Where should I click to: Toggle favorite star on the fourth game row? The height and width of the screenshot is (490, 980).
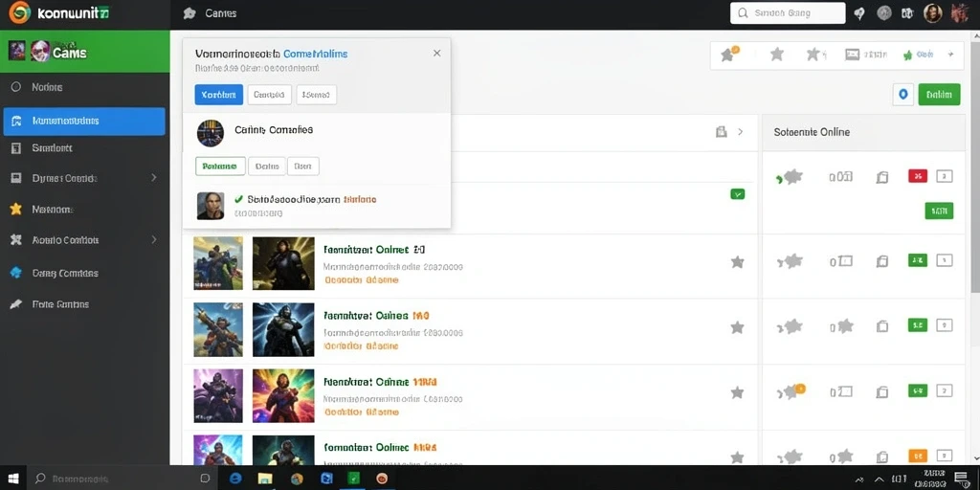pos(738,457)
